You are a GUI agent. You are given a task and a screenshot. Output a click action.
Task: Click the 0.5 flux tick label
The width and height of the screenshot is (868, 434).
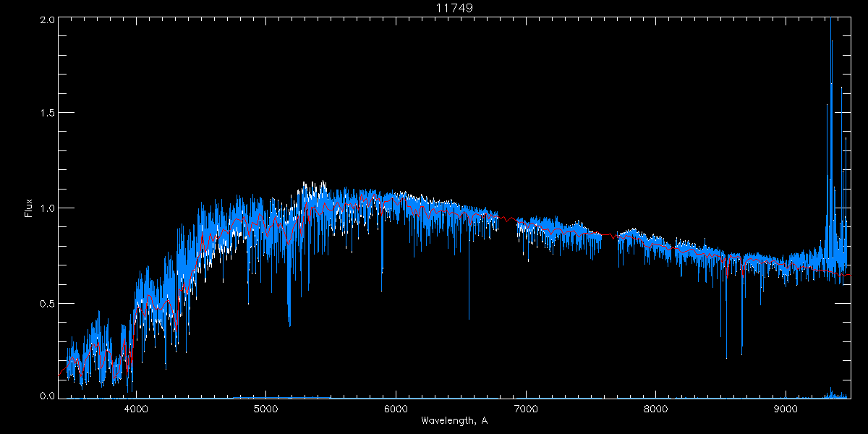pos(47,303)
